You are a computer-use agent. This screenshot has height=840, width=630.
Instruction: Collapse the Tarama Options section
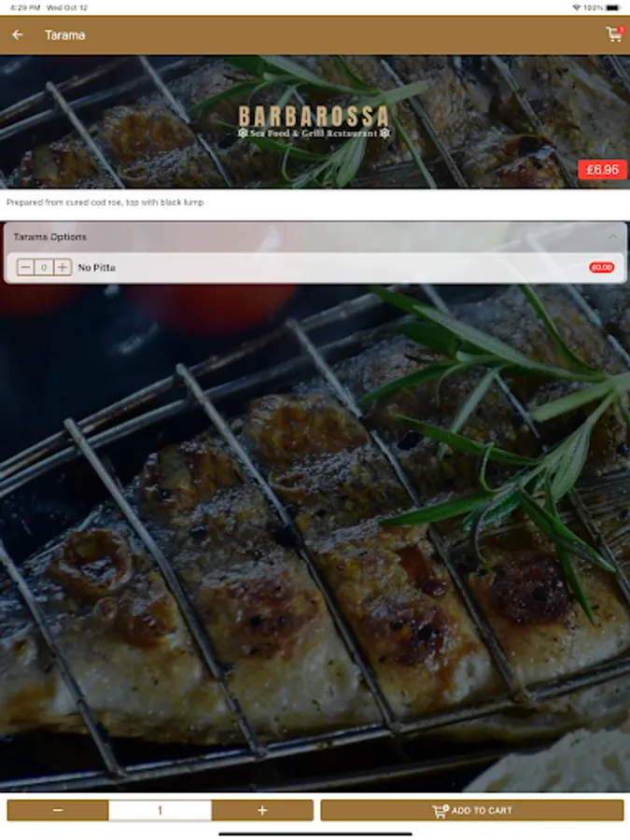(x=613, y=237)
